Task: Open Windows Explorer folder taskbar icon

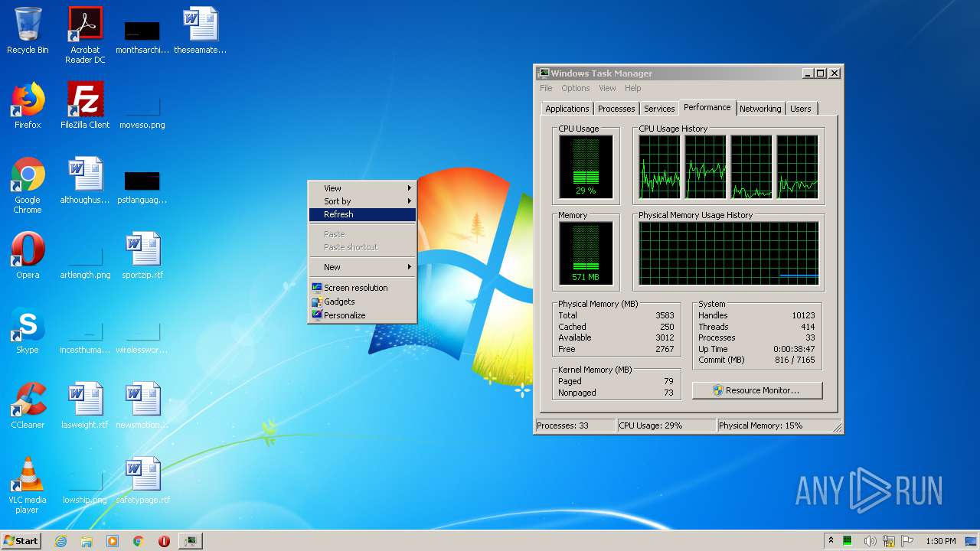Action: coord(87,541)
